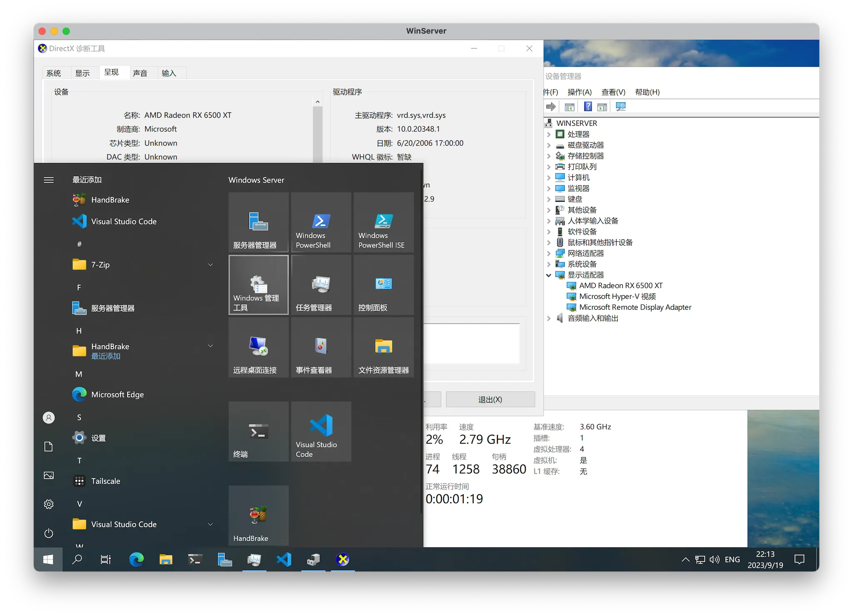853x616 pixels.
Task: Launch 远程桌面连接 tile
Action: (x=258, y=347)
